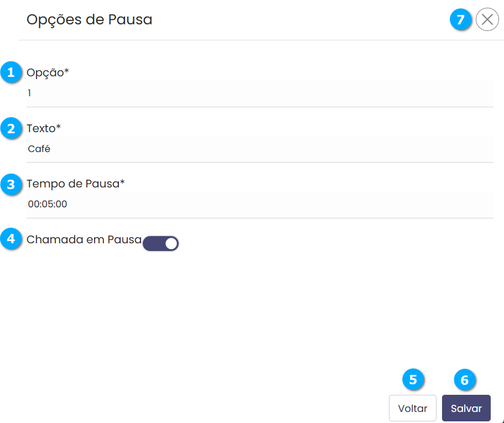504x423 pixels.
Task: Toggle the Chamada em Pausa switch
Action: [x=161, y=243]
